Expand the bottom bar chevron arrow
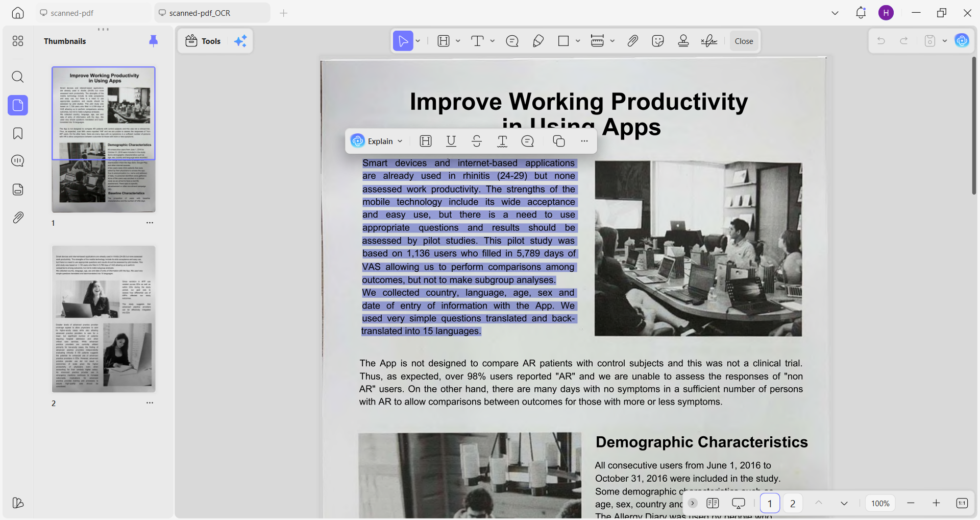The height and width of the screenshot is (520, 980). tap(693, 503)
